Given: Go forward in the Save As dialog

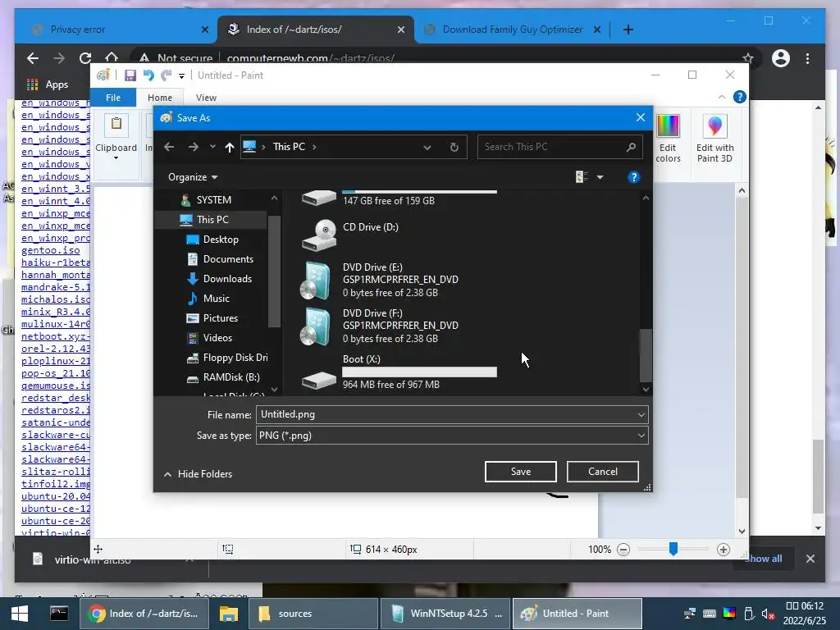Looking at the screenshot, I should (194, 147).
